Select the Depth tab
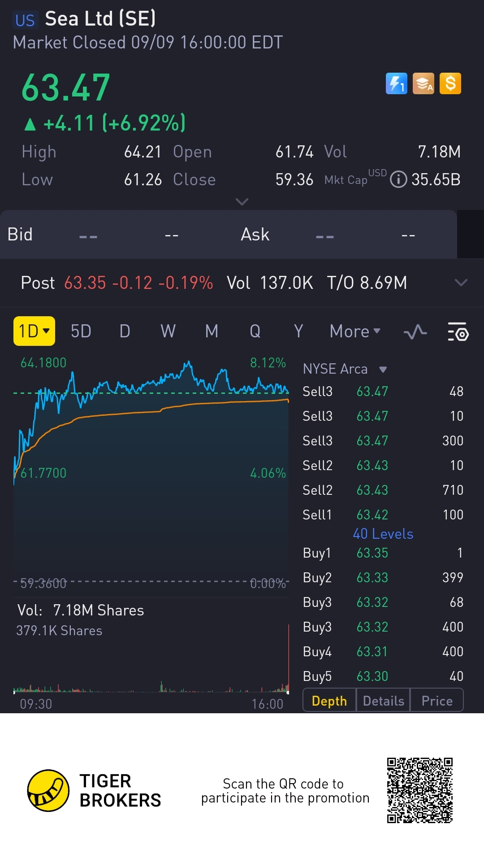The image size is (484, 868). pyautogui.click(x=329, y=701)
